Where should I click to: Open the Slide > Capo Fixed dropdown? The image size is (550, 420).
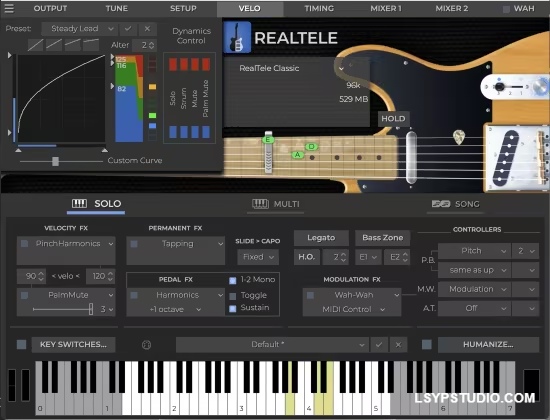tap(258, 257)
